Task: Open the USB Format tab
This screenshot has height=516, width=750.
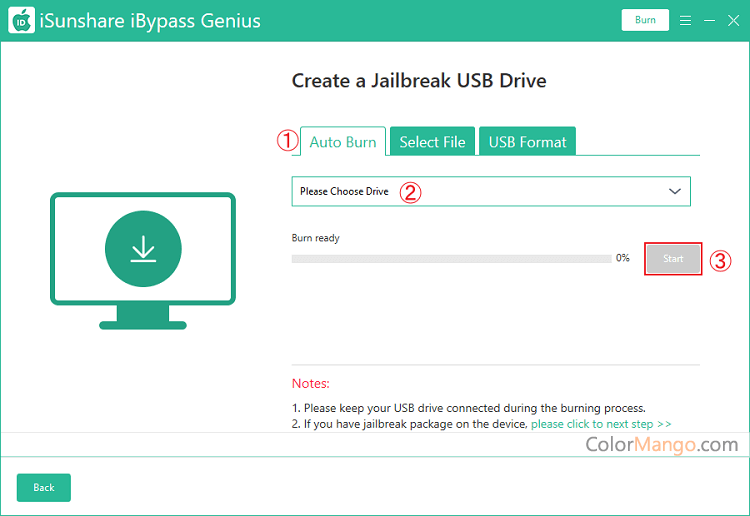Action: point(527,142)
